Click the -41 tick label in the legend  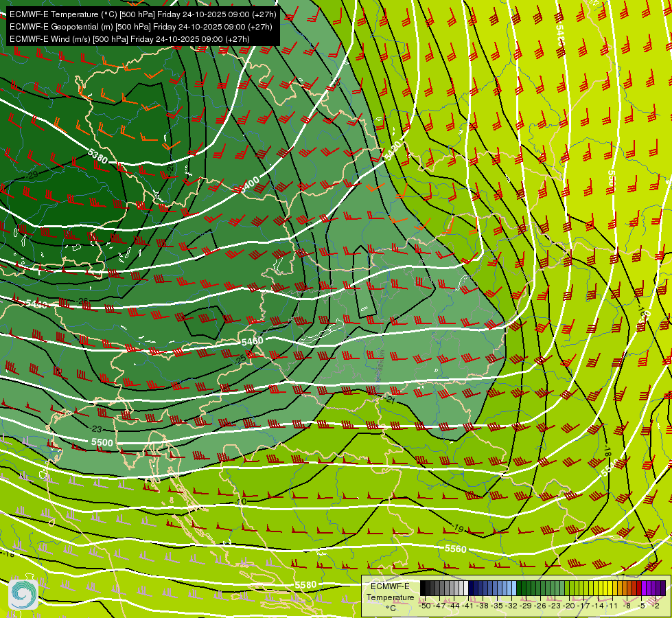[x=468, y=606]
